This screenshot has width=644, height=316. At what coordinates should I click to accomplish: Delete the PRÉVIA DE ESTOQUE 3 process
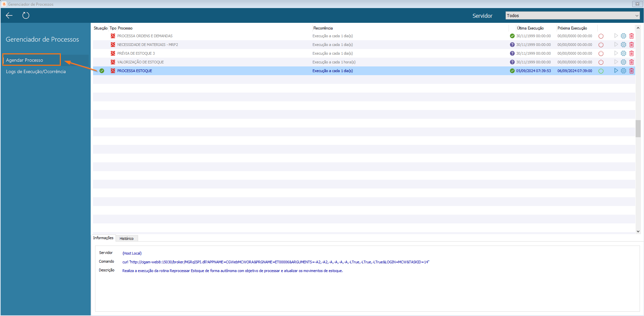(632, 53)
